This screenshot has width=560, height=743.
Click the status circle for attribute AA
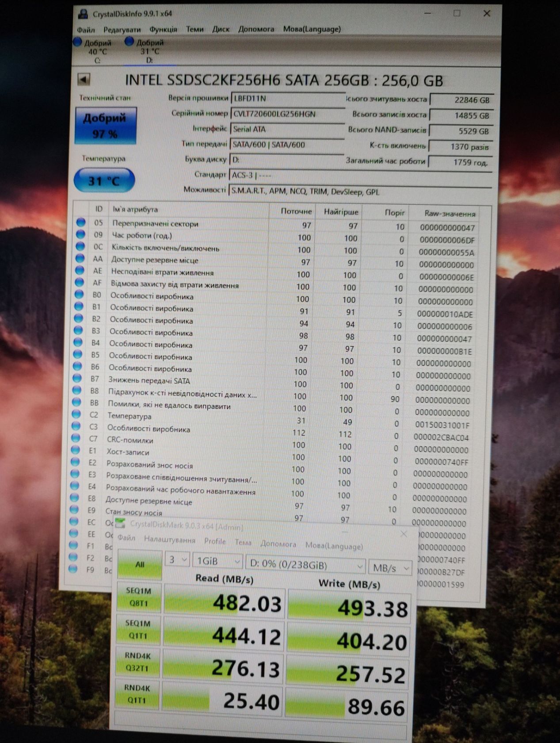pyautogui.click(x=80, y=258)
